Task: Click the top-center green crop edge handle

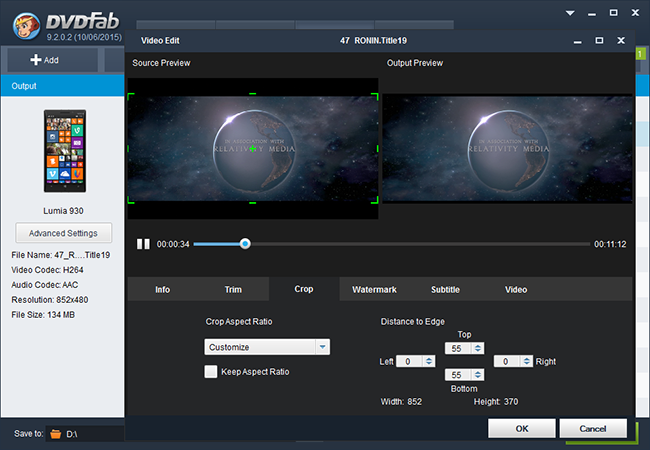Action: point(252,94)
